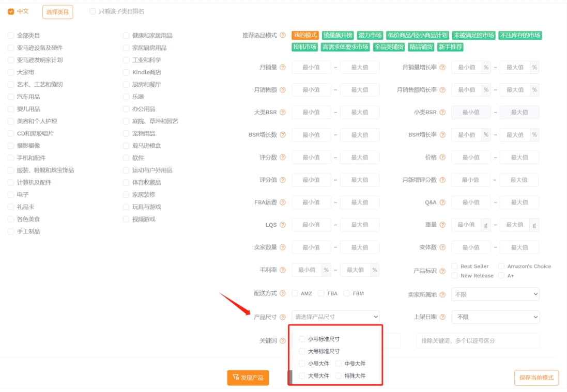This screenshot has height=392, width=567.
Task: Click the 发现产品 button
Action: (x=248, y=378)
